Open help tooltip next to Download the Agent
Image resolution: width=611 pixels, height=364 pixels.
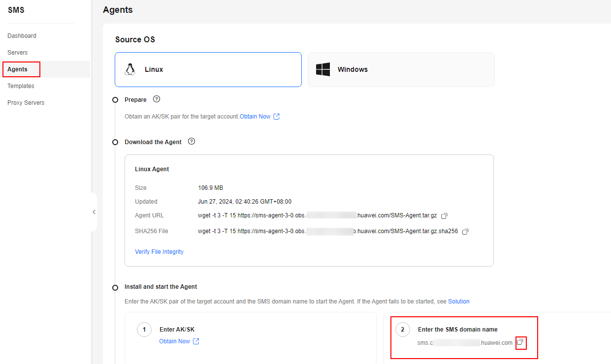192,142
